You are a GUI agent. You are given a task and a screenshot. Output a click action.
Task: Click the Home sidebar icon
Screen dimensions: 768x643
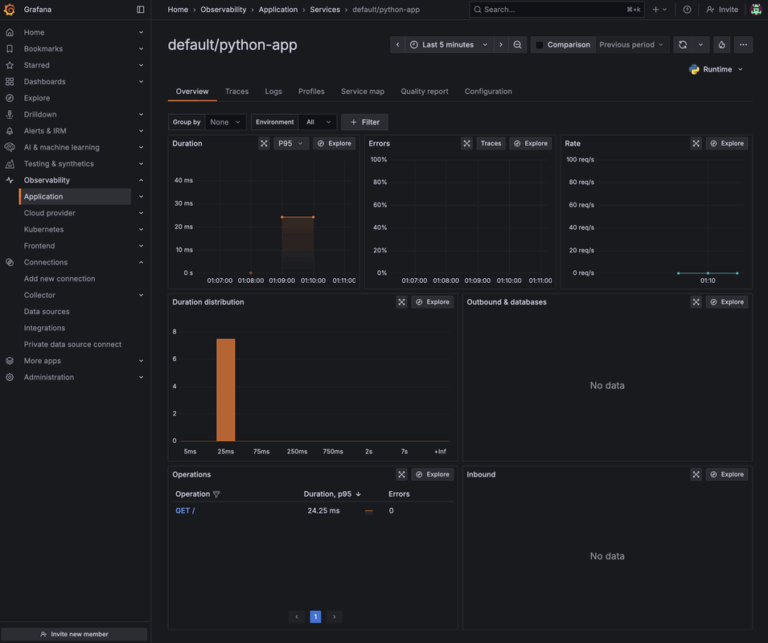[9, 32]
